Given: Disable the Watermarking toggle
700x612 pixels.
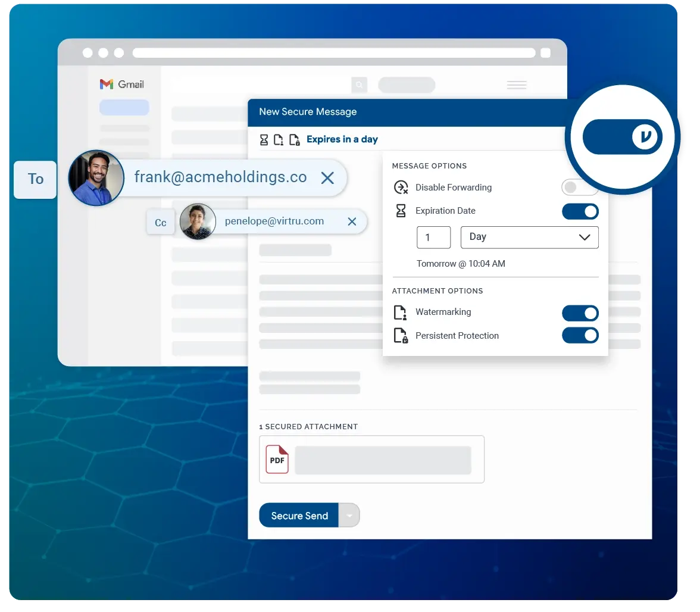Looking at the screenshot, I should coord(580,313).
